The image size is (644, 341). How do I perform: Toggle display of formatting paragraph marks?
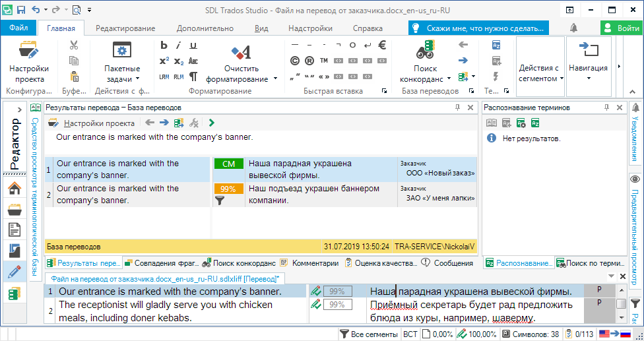[x=193, y=76]
